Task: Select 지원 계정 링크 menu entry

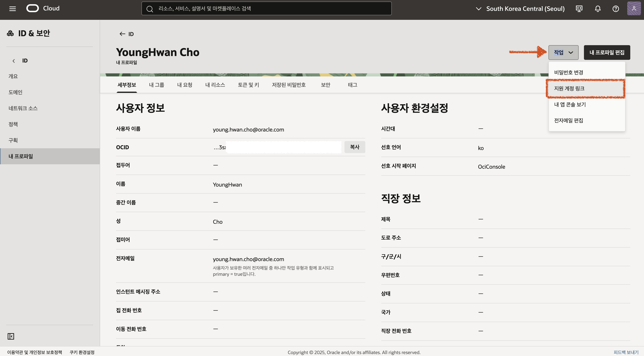Action: point(569,88)
